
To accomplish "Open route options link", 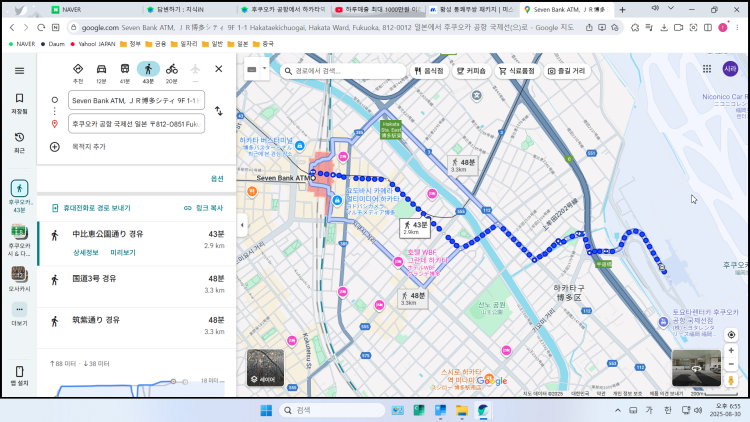I will [x=217, y=178].
